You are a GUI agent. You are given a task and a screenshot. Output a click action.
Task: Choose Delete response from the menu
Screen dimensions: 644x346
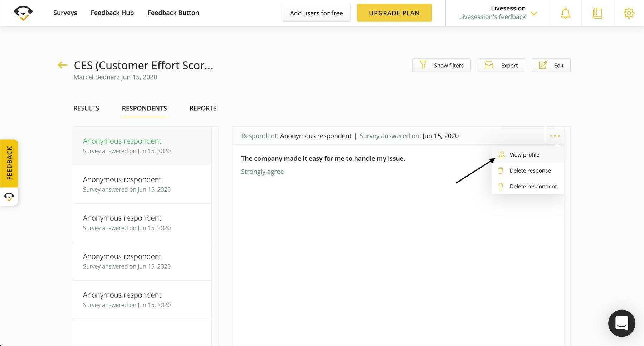(530, 170)
